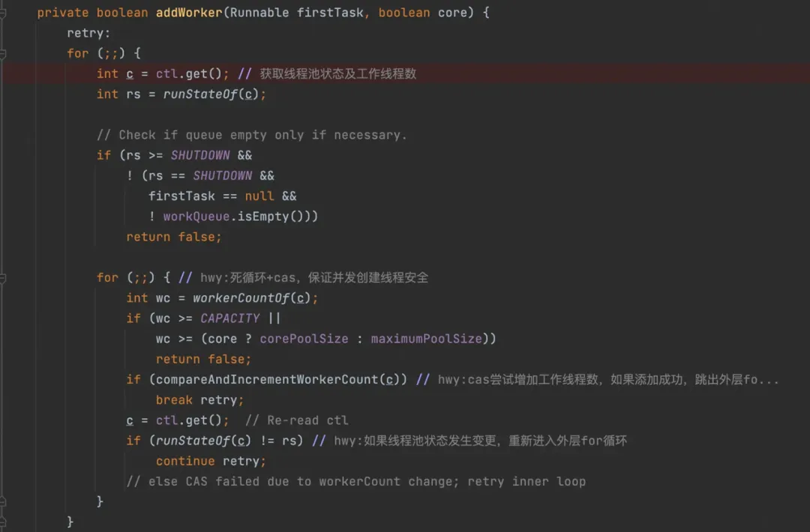Image resolution: width=810 pixels, height=532 pixels.
Task: Click the firstTask parameter in the signature
Action: [x=329, y=13]
